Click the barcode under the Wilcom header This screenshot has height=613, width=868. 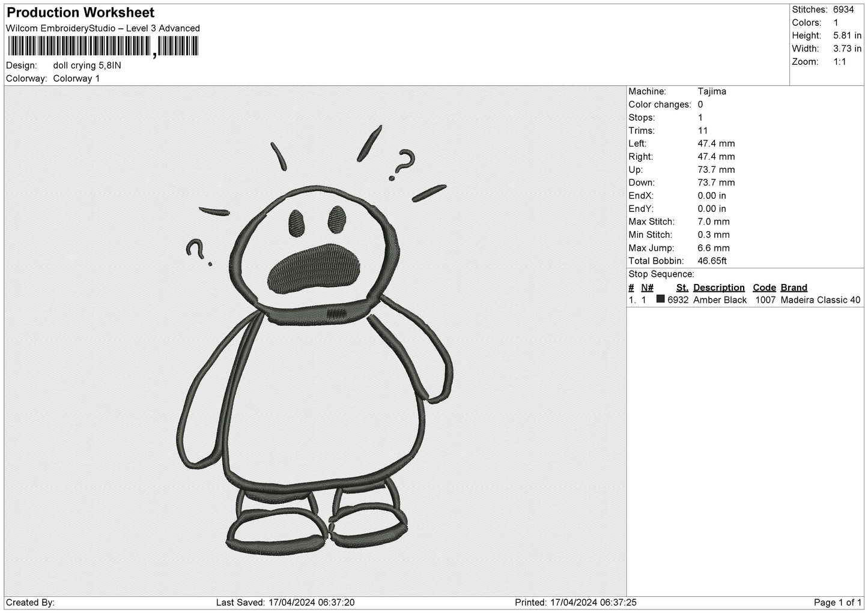coord(103,47)
